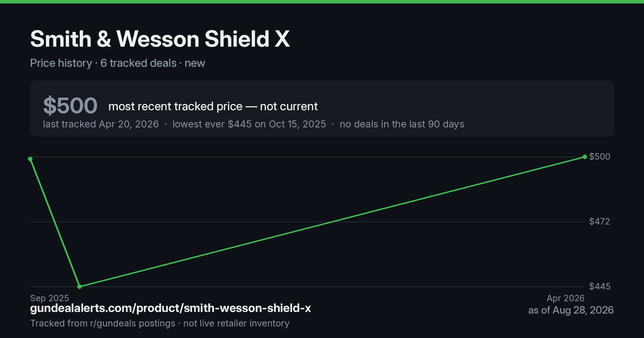The height and width of the screenshot is (338, 644).
Task: Select the $445 lowest price data point
Action: tap(79, 286)
